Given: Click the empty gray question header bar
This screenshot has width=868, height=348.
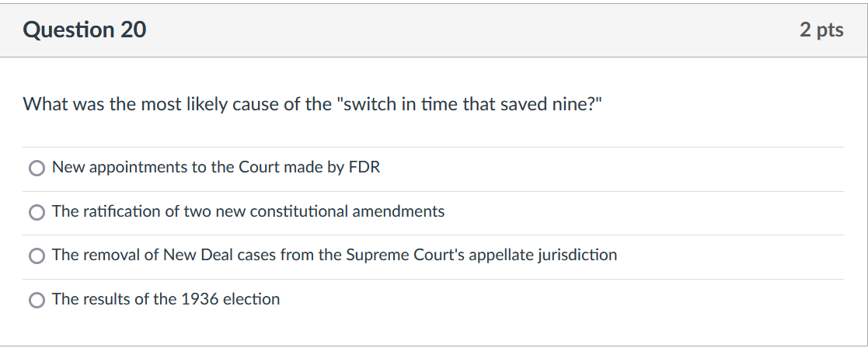Looking at the screenshot, I should 471,30.
